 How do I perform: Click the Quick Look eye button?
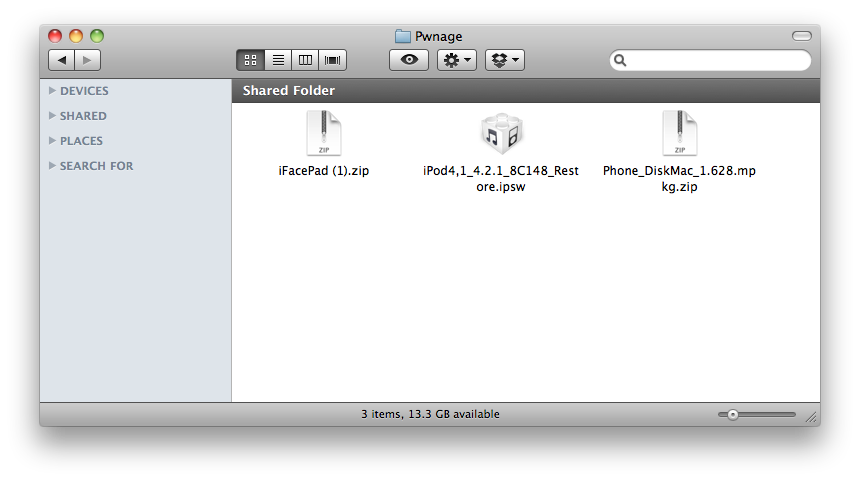click(408, 60)
